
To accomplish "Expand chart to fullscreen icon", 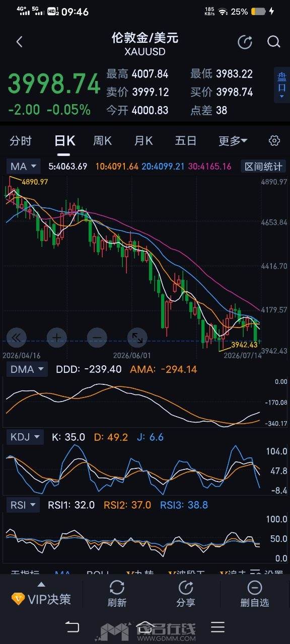I will coord(137,338).
